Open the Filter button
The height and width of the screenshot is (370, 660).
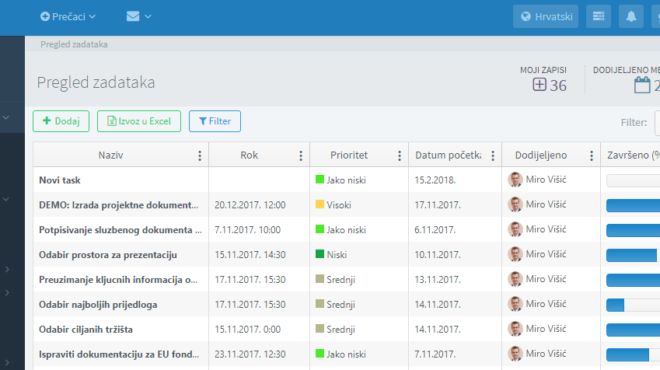(x=215, y=121)
